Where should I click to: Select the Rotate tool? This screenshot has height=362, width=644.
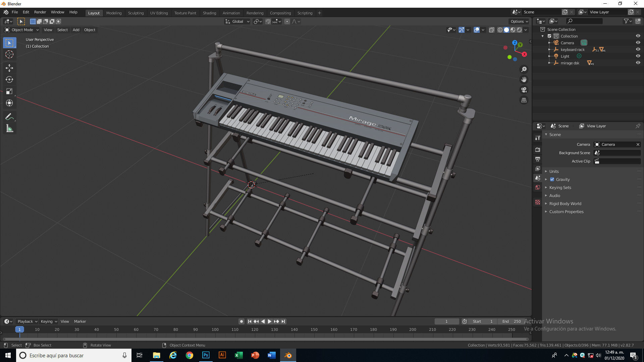(9, 80)
